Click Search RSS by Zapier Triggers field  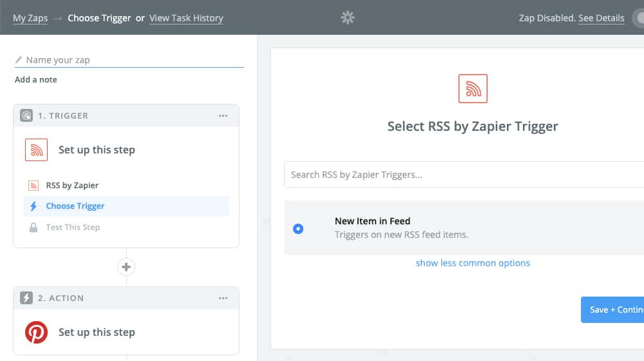464,175
